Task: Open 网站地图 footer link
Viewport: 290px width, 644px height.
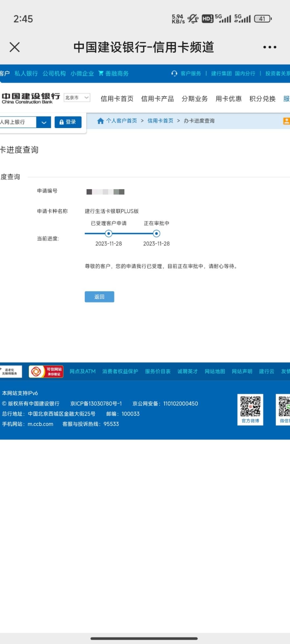Action: point(215,371)
